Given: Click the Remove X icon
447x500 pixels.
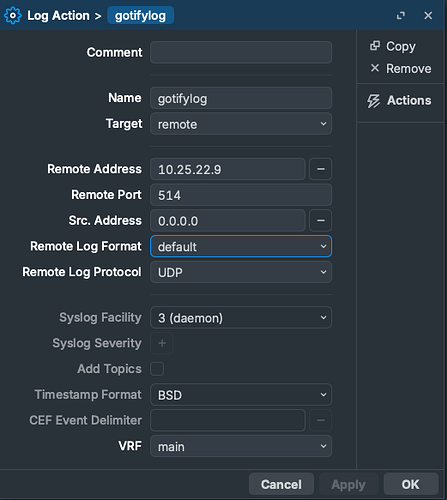Looking at the screenshot, I should coord(375,68).
